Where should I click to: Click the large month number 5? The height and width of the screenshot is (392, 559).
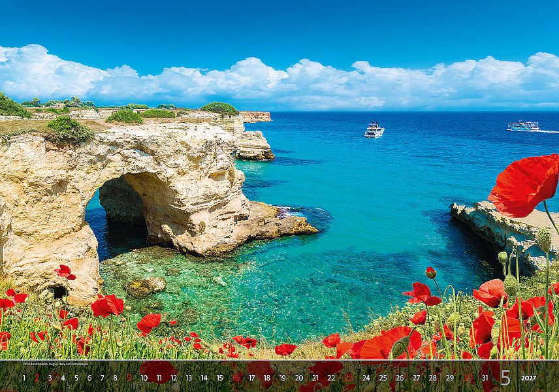coord(505,378)
